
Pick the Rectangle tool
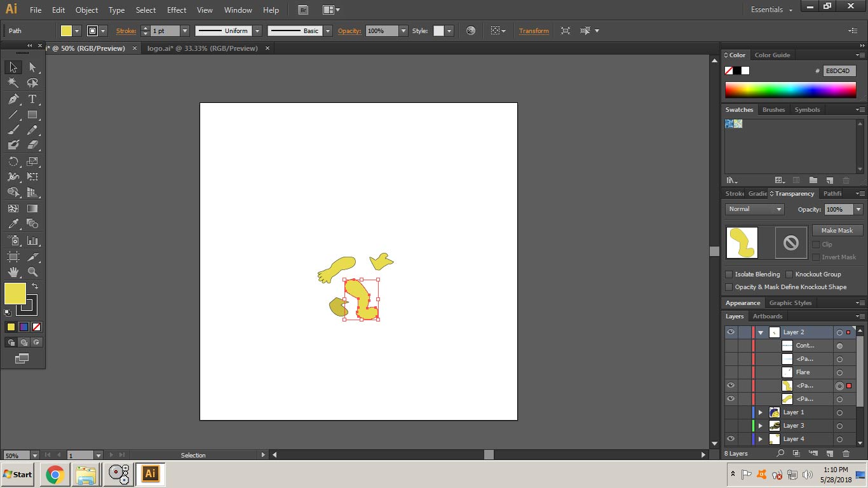point(32,115)
